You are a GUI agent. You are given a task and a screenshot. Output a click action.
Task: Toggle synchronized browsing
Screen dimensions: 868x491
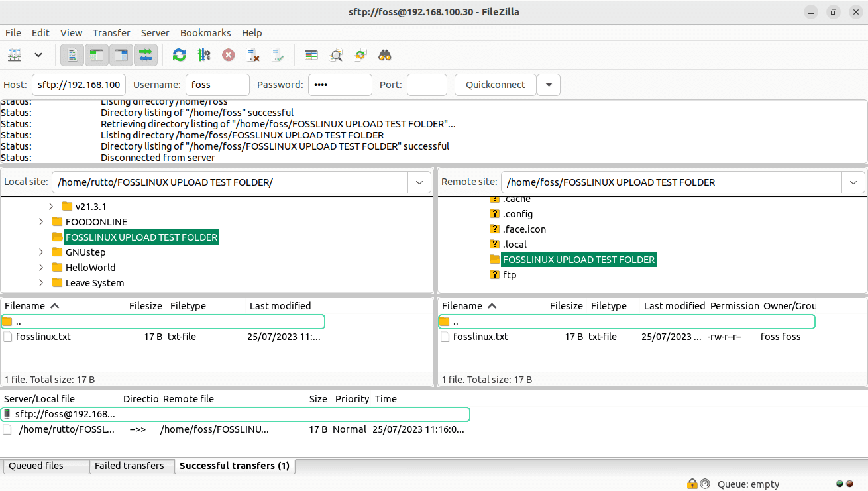360,55
